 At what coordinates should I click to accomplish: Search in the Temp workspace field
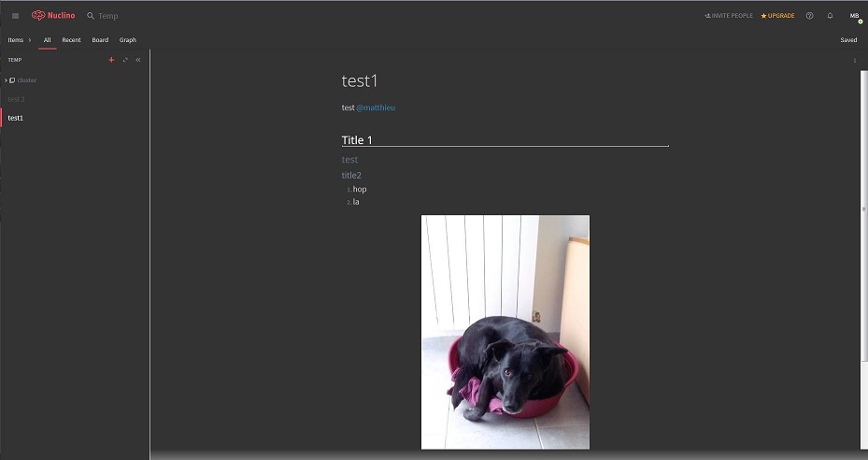pyautogui.click(x=108, y=16)
